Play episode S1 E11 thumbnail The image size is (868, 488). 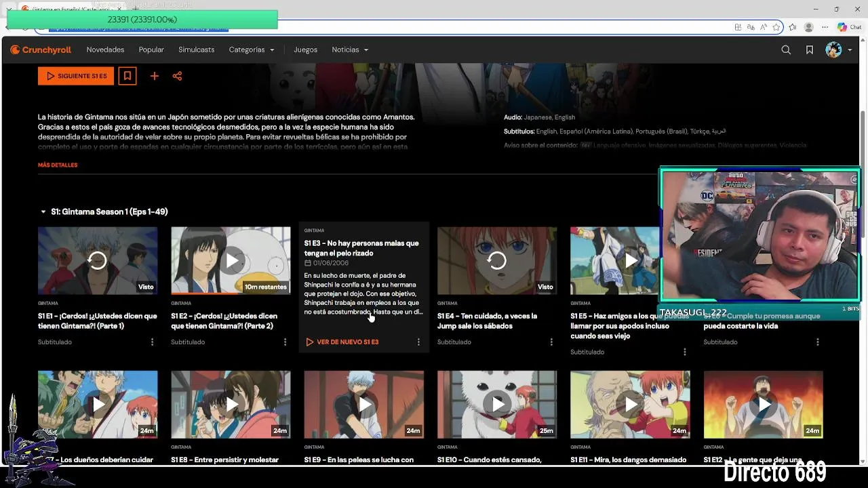point(630,404)
